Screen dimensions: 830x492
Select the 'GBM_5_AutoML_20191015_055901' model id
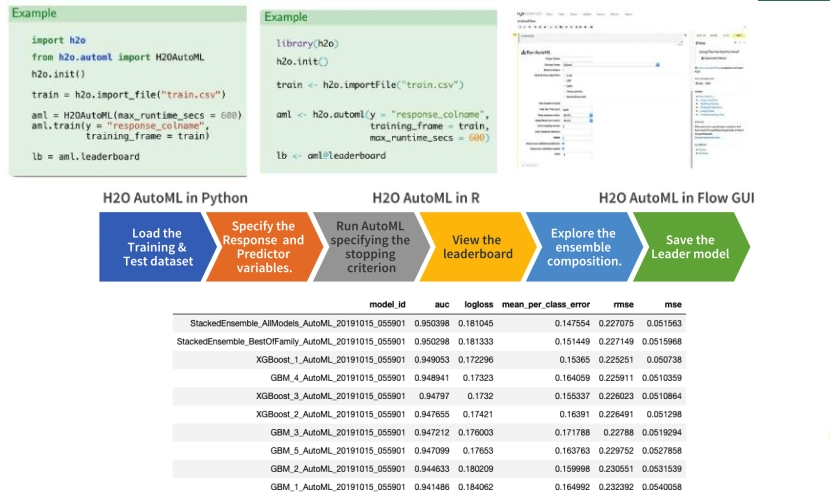tap(338, 451)
